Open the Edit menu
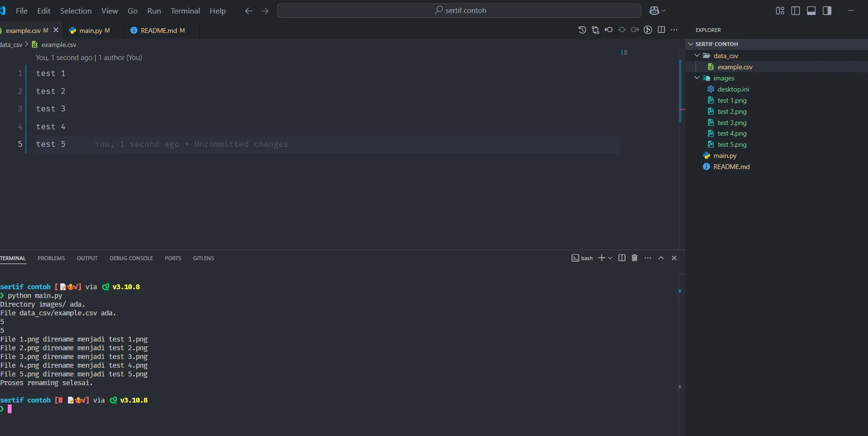Image resolution: width=868 pixels, height=436 pixels. coord(44,11)
